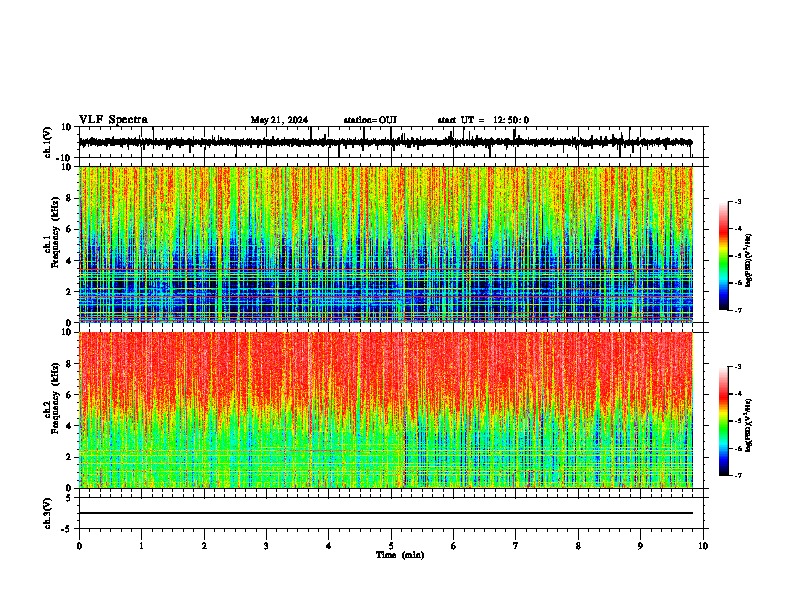Click the time axis tick label '9'
792x612 pixels.
click(640, 546)
